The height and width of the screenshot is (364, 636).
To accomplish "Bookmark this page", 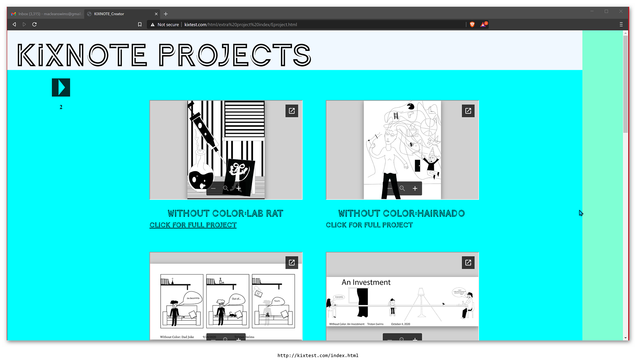I will pyautogui.click(x=140, y=24).
